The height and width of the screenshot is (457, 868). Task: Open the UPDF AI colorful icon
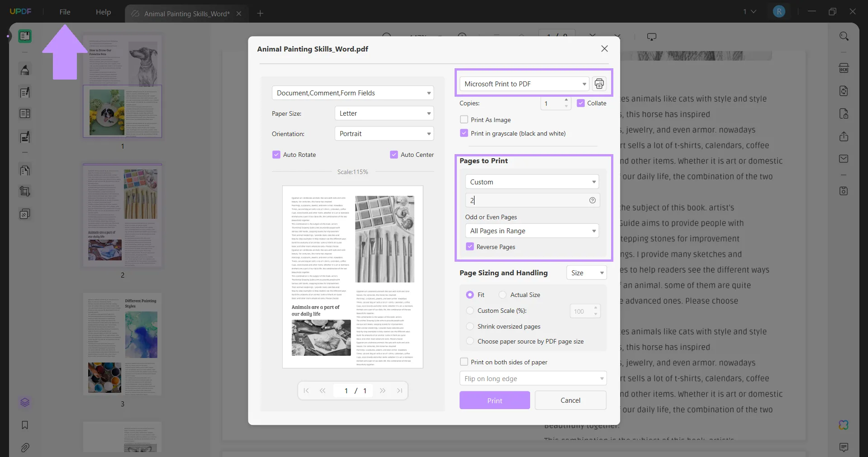(844, 425)
